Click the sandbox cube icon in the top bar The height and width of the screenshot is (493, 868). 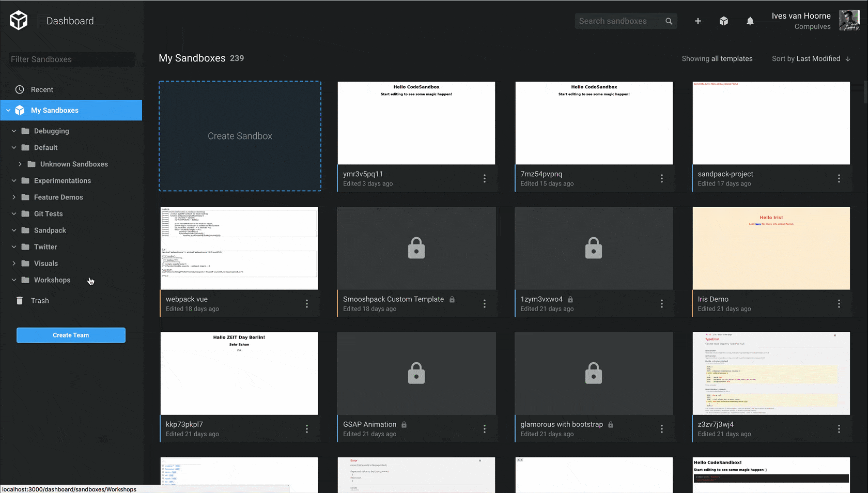724,21
